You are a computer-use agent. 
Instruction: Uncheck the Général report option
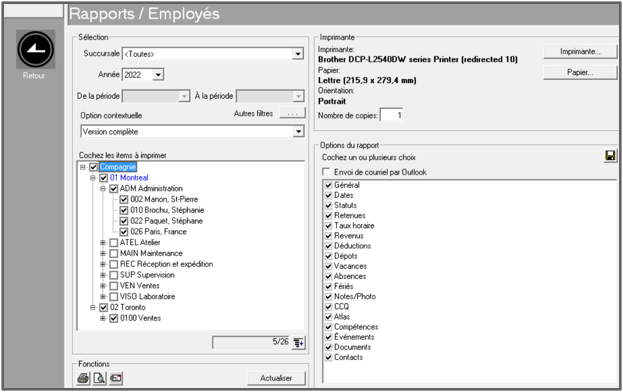[x=329, y=185]
